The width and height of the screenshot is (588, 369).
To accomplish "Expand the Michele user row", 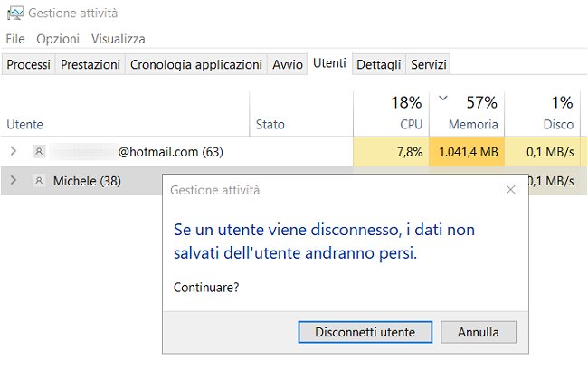I will pos(13,181).
